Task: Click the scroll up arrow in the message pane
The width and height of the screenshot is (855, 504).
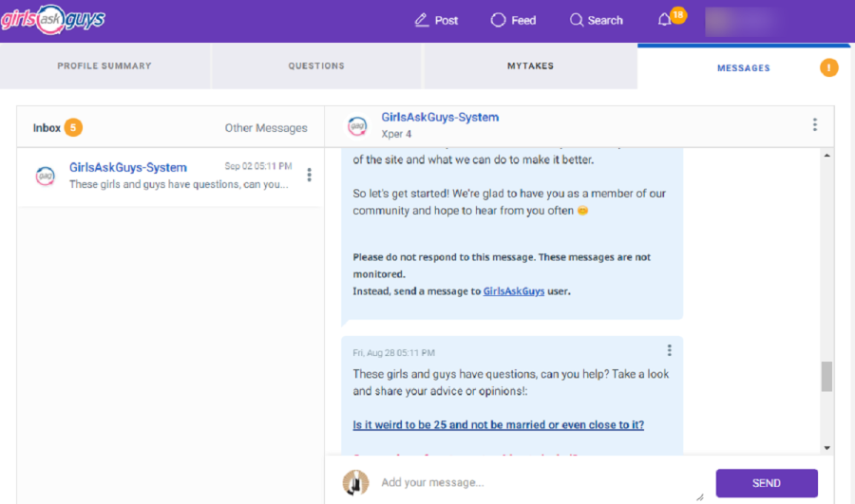Action: (827, 156)
